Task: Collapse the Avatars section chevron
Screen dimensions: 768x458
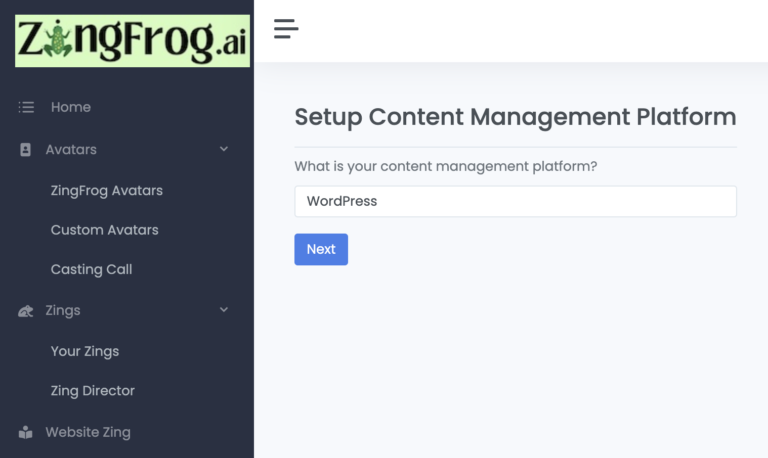Action: coord(224,149)
